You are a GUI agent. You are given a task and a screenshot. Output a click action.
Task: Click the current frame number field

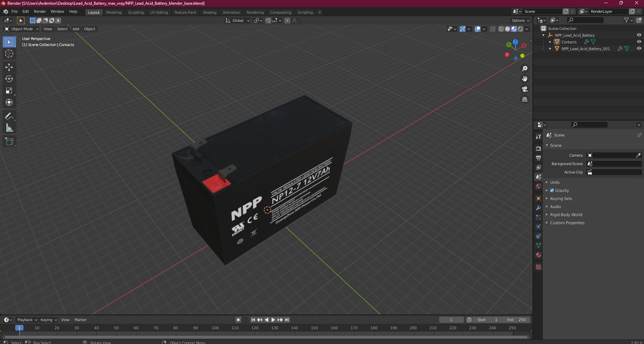pyautogui.click(x=451, y=320)
